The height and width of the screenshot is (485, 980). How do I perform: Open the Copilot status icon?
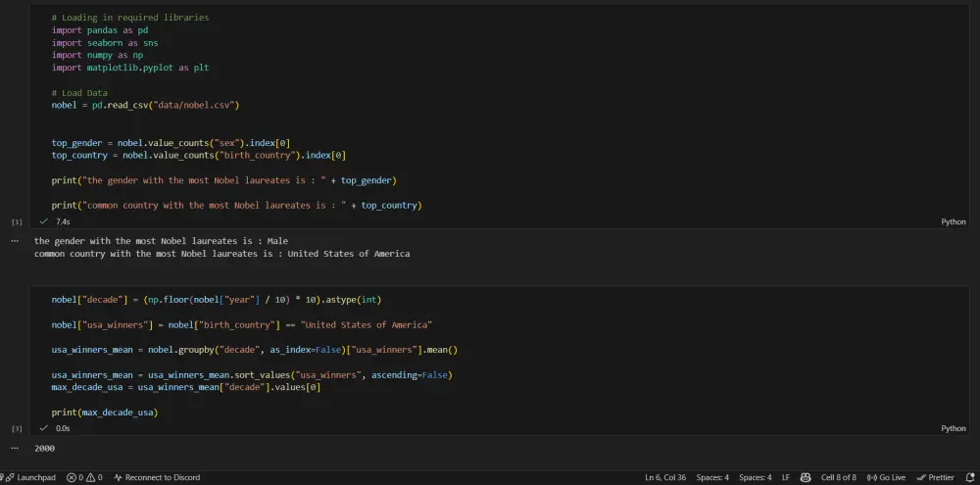(806, 477)
